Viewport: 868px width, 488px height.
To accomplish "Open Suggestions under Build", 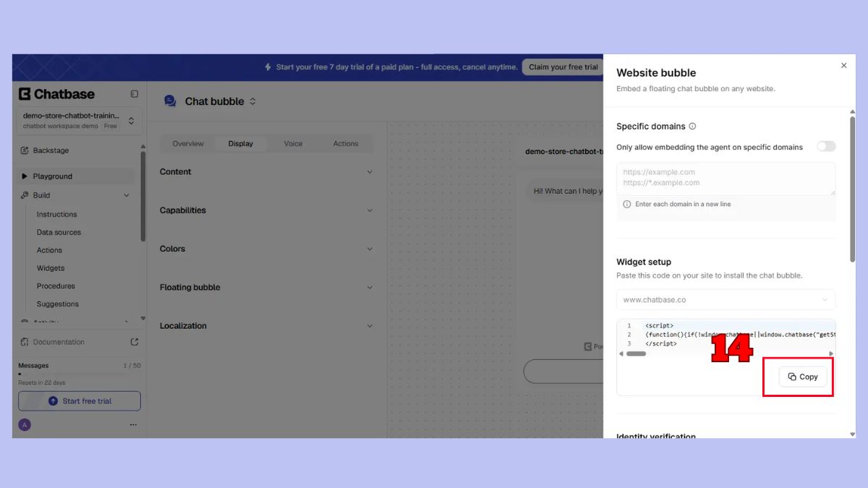I will tap(58, 304).
